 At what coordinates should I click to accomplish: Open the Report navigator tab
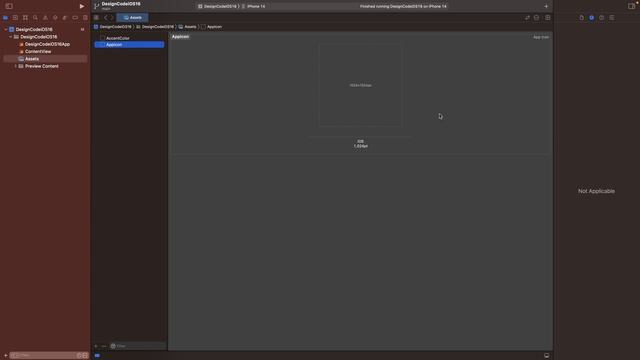pos(85,18)
